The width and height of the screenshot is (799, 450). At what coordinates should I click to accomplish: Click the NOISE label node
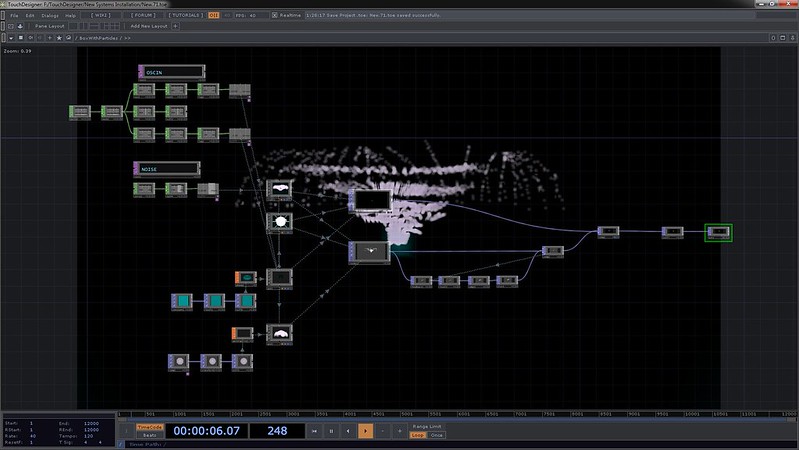click(166, 169)
